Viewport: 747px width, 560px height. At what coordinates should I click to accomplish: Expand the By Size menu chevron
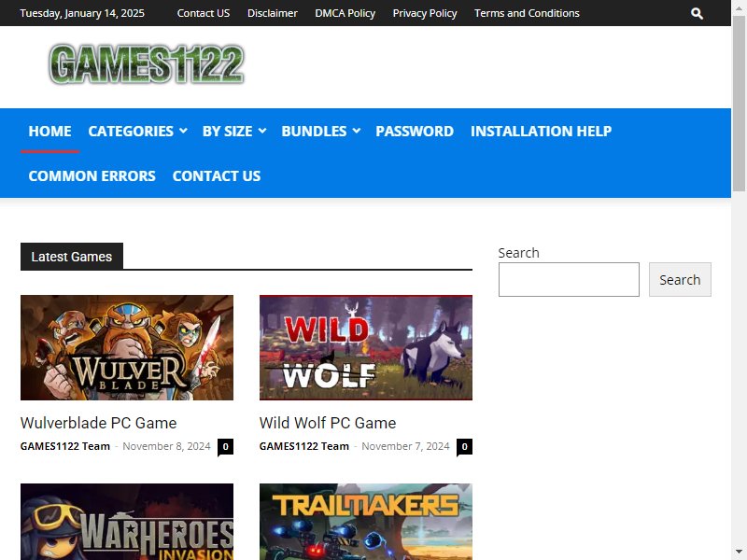[x=262, y=131]
